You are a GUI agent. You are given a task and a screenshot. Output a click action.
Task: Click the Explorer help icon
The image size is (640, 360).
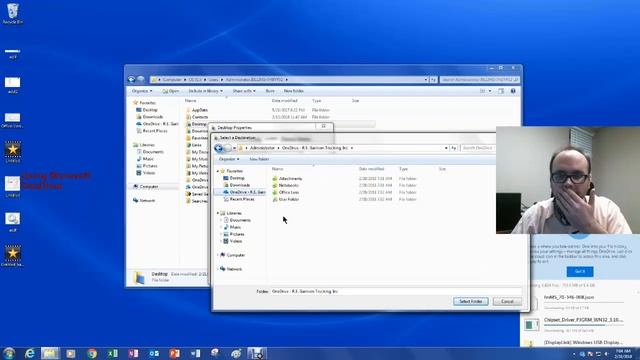(513, 91)
